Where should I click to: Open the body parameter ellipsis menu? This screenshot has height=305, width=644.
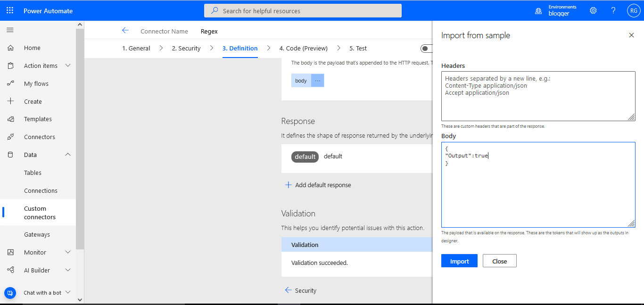click(317, 81)
